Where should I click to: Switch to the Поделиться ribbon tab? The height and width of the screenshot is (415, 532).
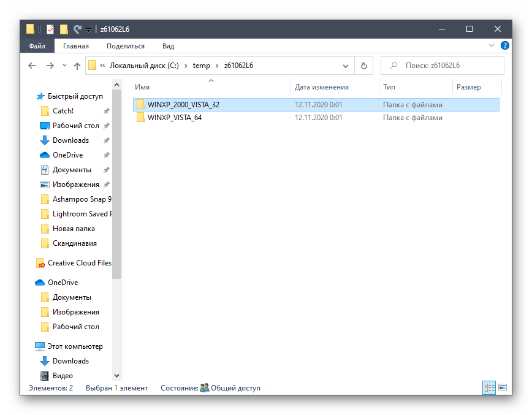point(126,46)
